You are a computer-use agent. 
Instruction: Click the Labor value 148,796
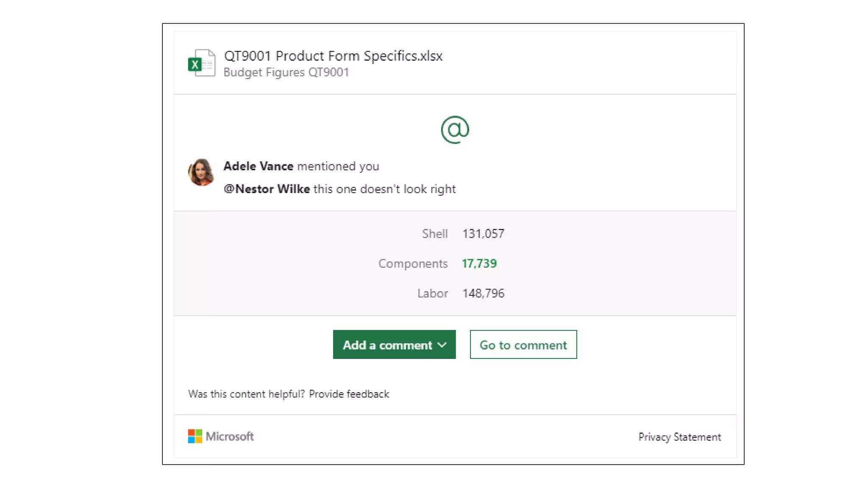pyautogui.click(x=483, y=293)
